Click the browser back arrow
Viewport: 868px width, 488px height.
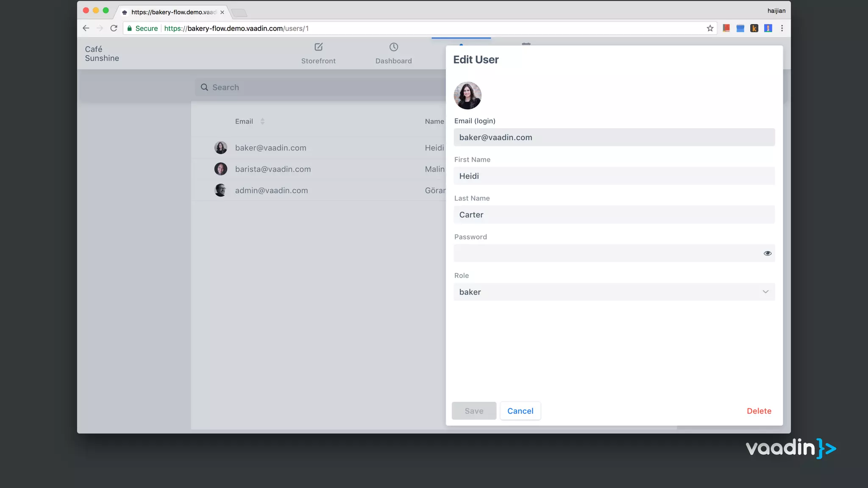(86, 28)
